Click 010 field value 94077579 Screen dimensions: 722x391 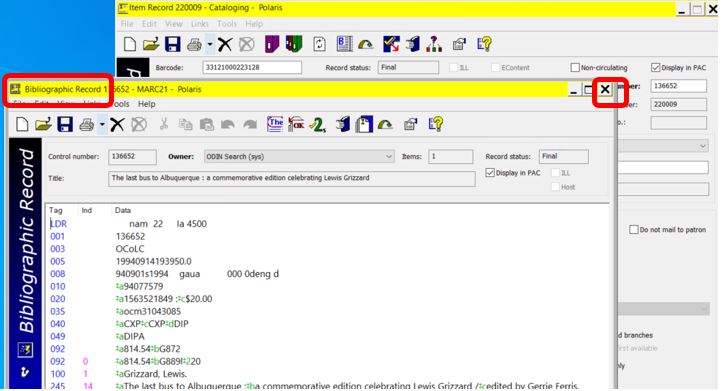[139, 286]
